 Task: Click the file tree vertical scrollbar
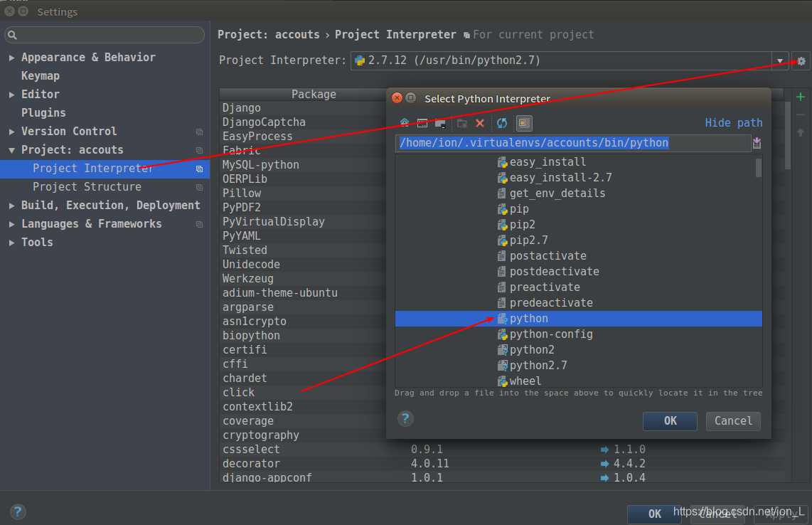click(759, 168)
